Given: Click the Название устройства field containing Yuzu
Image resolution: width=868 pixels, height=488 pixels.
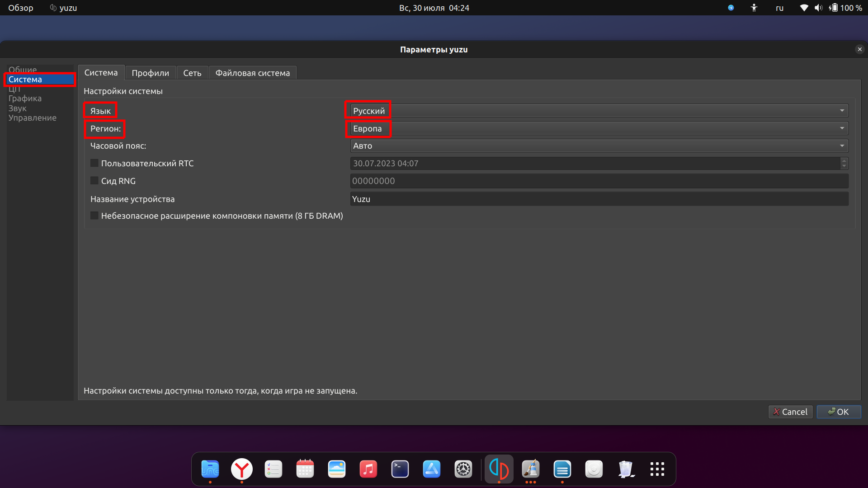Looking at the screenshot, I should click(x=599, y=199).
